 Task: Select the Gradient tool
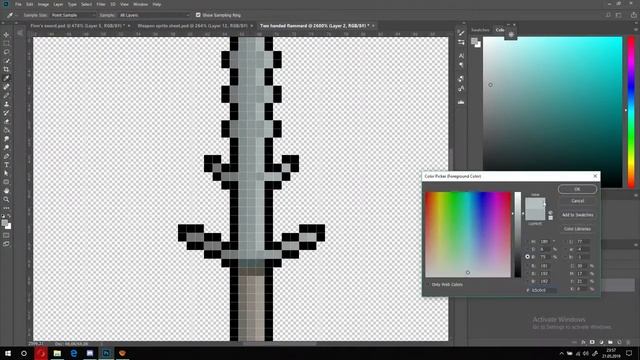coord(6,130)
